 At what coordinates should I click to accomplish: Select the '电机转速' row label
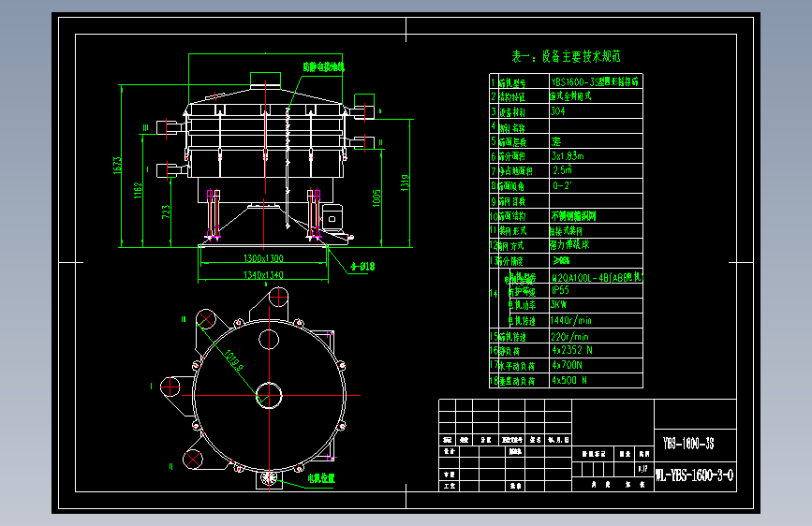522,321
